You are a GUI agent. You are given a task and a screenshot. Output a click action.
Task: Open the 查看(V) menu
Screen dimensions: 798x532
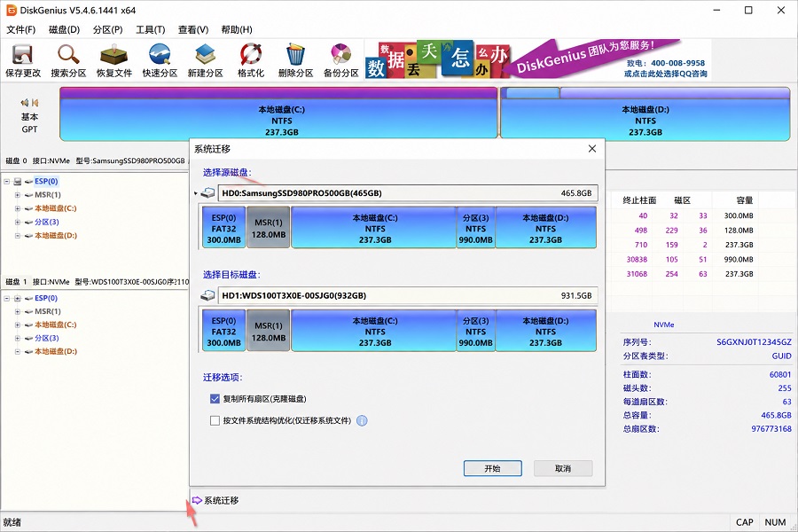193,29
